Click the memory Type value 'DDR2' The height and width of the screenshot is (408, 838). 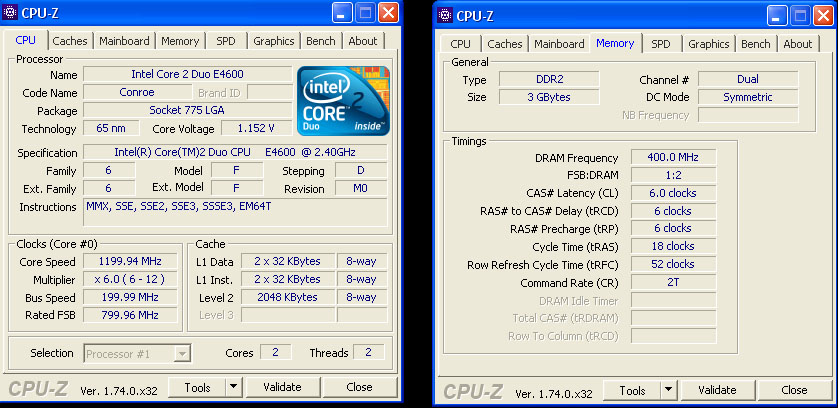coord(549,79)
